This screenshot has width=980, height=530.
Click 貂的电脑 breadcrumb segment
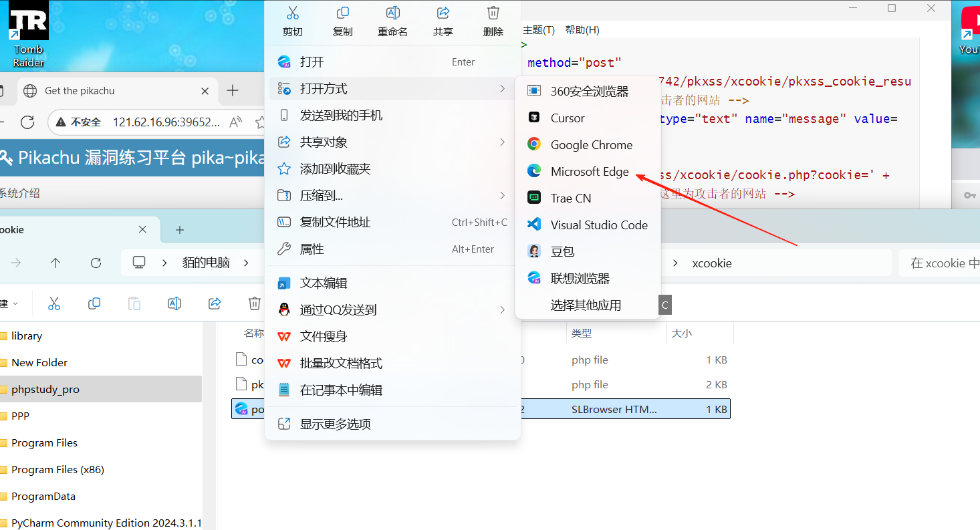tap(206, 263)
